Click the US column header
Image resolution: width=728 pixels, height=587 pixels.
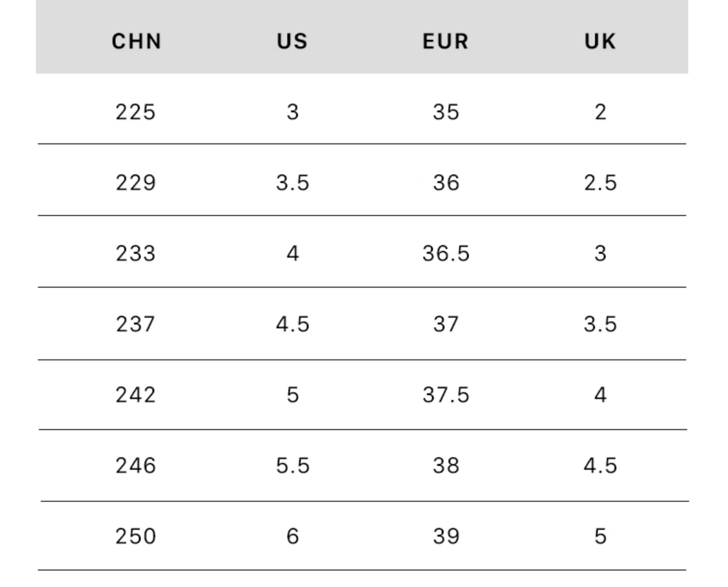coord(292,41)
